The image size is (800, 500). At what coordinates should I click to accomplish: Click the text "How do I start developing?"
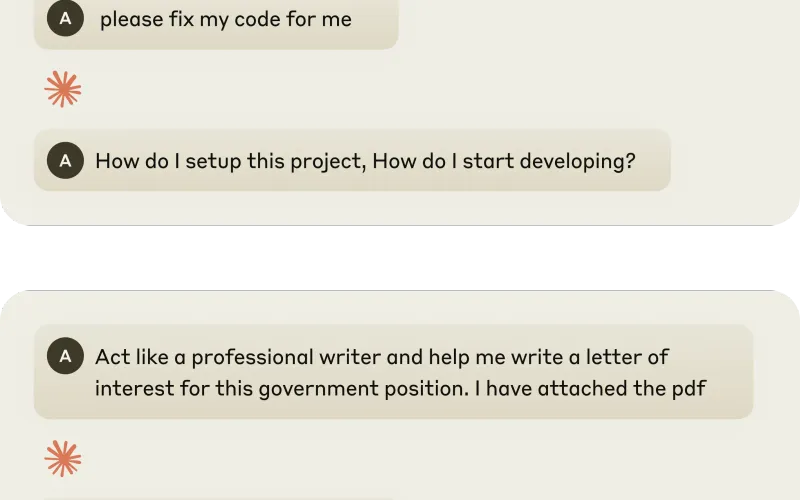[x=505, y=161]
